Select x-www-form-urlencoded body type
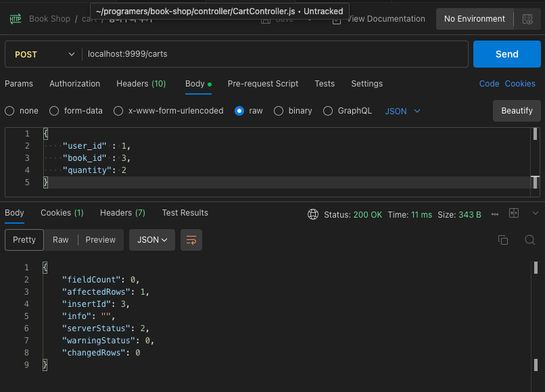Screen dimensions: 545x392 [118, 111]
